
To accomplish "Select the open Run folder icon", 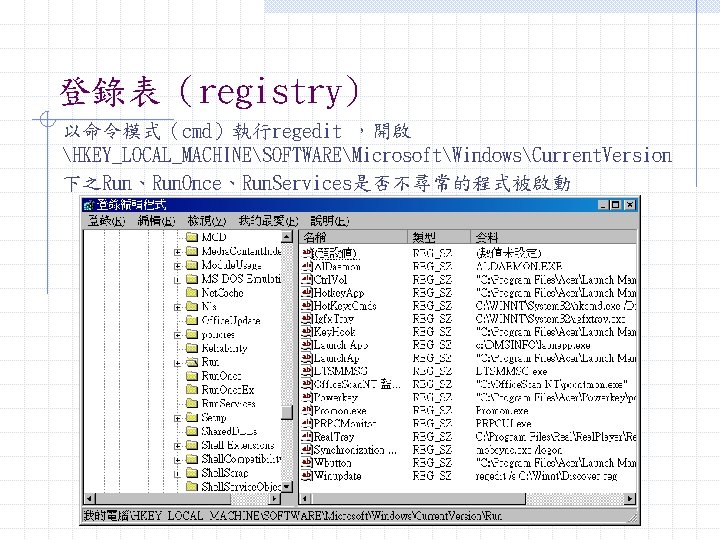I will 192,362.
